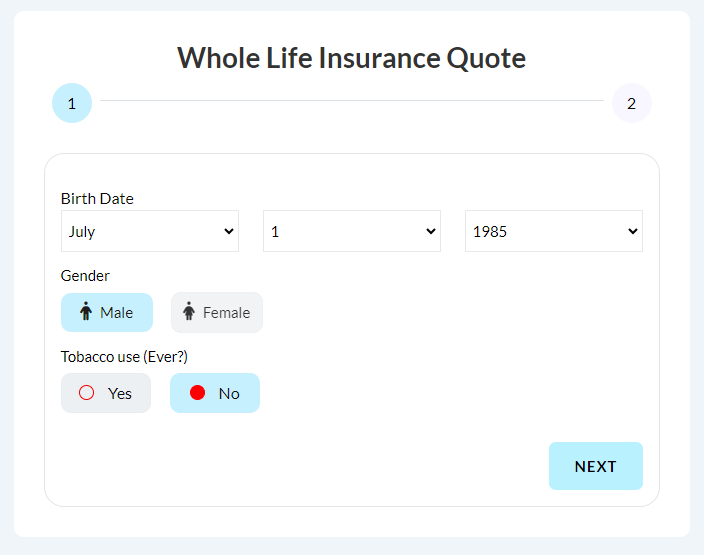Open the birth year dropdown showing 1985
This screenshot has height=555, width=704.
pos(554,231)
